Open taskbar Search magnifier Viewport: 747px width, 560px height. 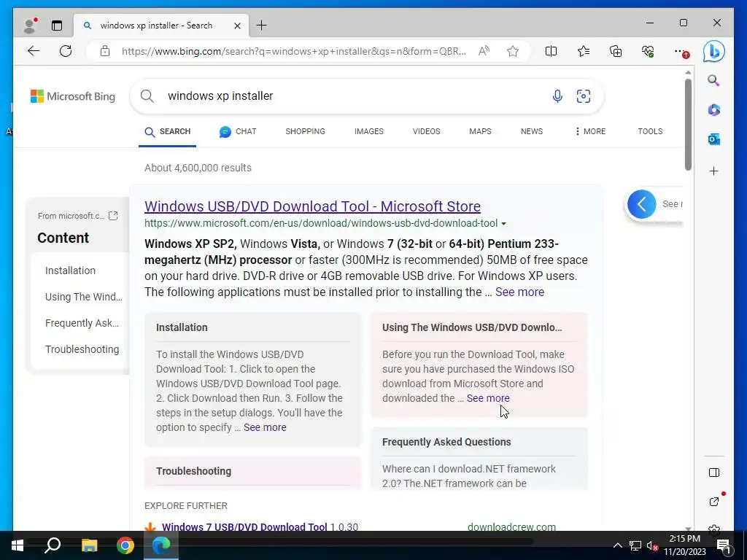tap(53, 545)
